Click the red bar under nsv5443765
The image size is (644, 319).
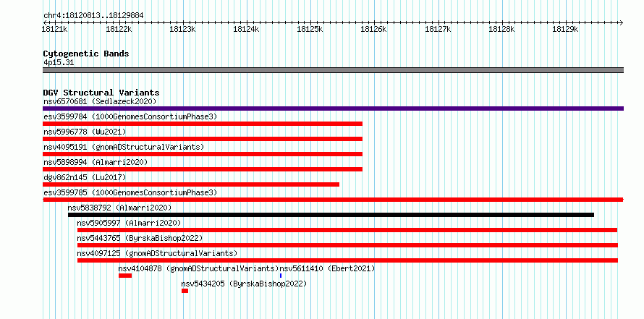[347, 245]
